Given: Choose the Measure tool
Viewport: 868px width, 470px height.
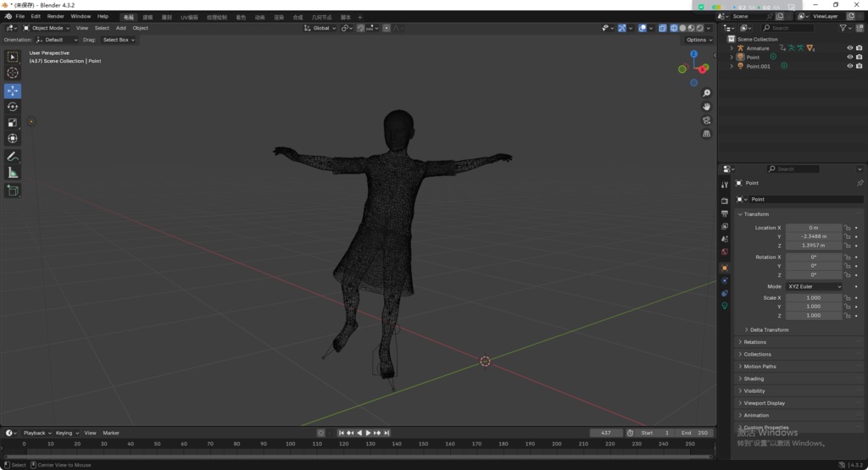Looking at the screenshot, I should point(13,173).
